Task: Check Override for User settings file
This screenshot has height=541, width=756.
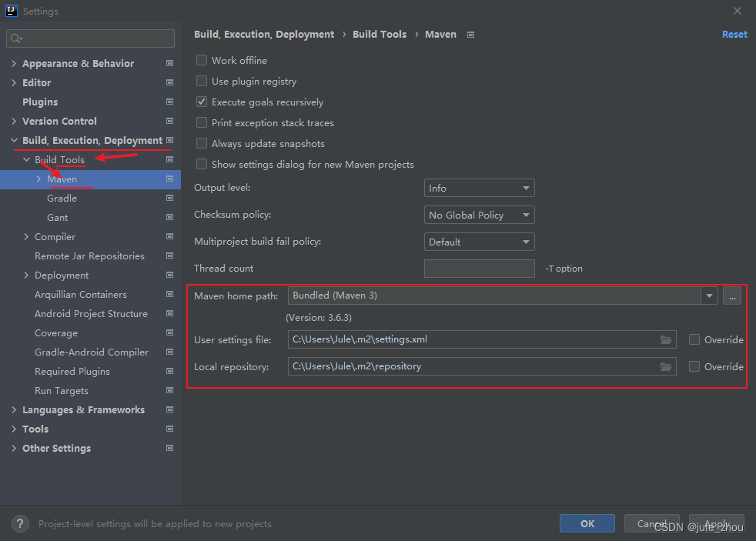Action: pos(694,339)
